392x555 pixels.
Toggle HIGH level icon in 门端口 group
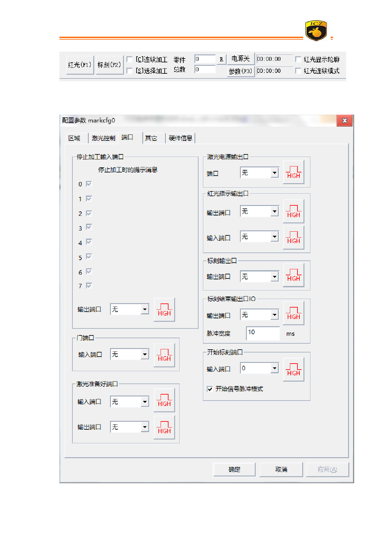[x=164, y=355]
